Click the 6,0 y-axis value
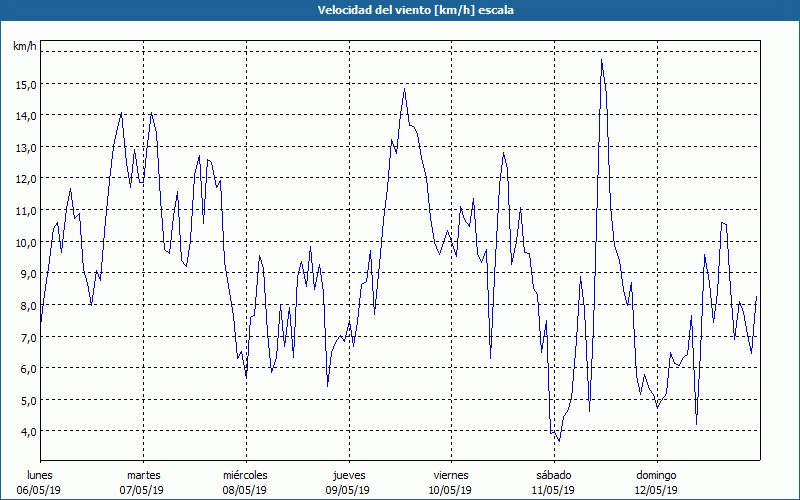This screenshot has height=500, width=800. coord(29,369)
